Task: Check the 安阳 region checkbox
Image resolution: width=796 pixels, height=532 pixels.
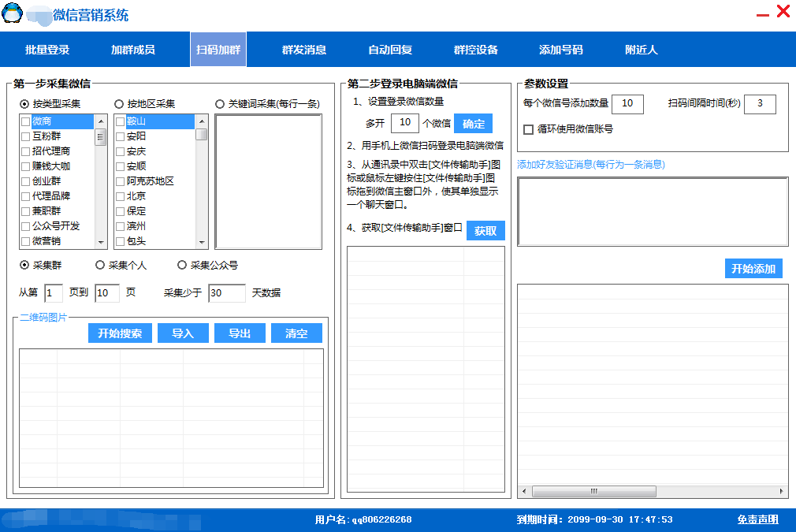Action: pyautogui.click(x=121, y=136)
